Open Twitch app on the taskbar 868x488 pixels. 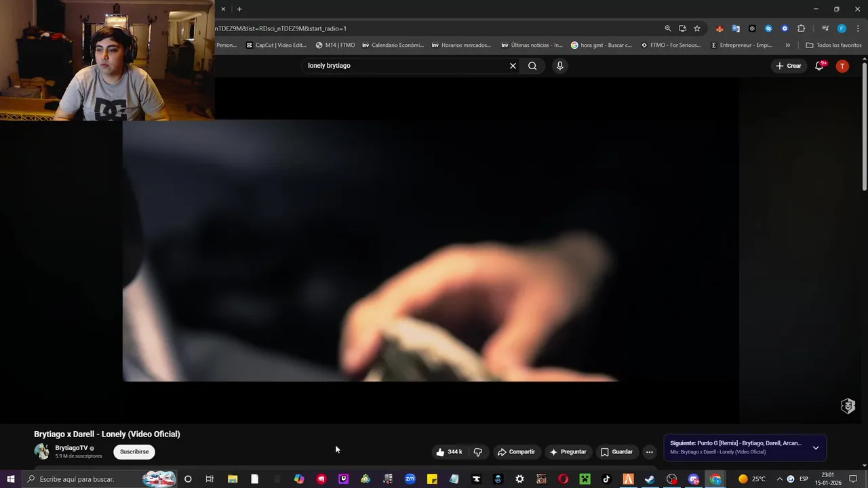344,479
